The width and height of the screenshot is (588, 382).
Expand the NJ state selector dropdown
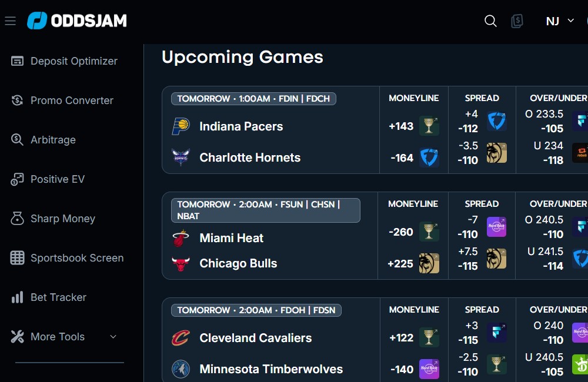pos(559,21)
